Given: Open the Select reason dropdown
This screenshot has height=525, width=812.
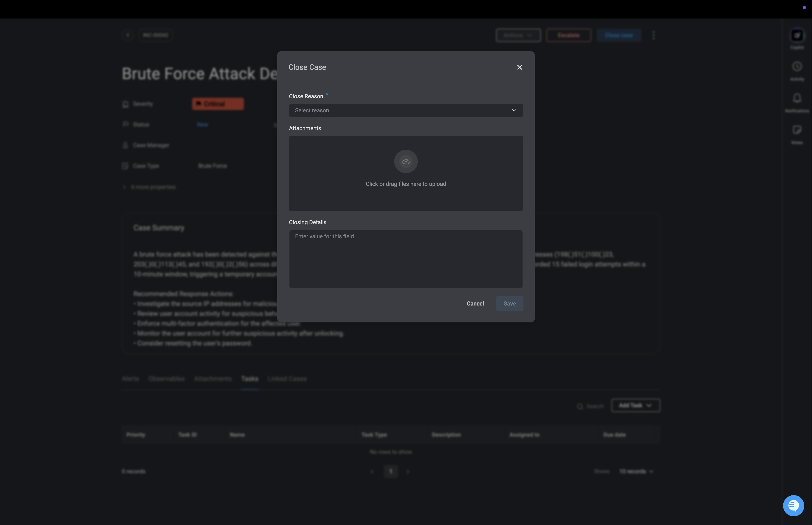Looking at the screenshot, I should (x=399, y=110).
